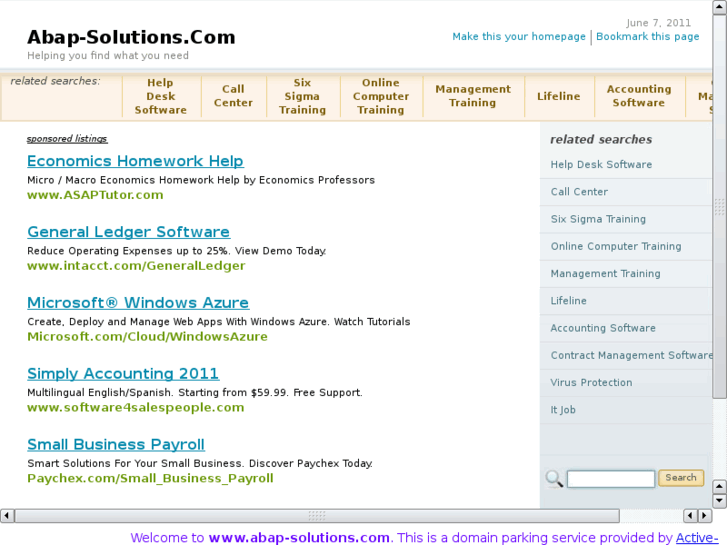727x545 pixels.
Task: Select Call Center in top bar
Action: 233,96
